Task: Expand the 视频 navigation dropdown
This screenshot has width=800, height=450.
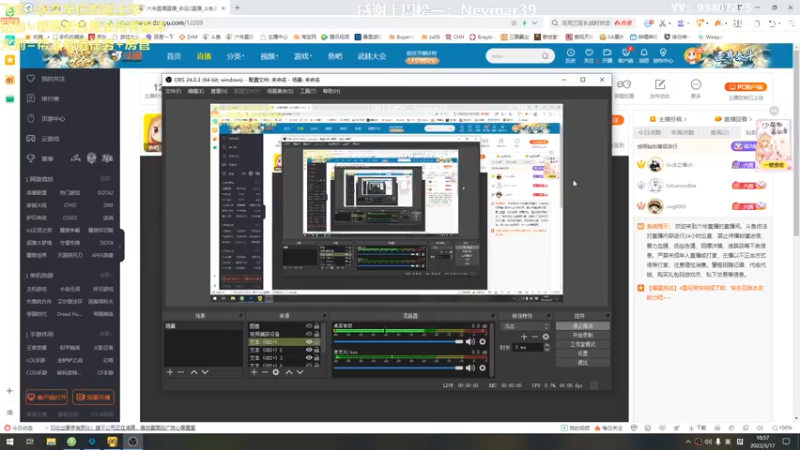Action: (269, 56)
